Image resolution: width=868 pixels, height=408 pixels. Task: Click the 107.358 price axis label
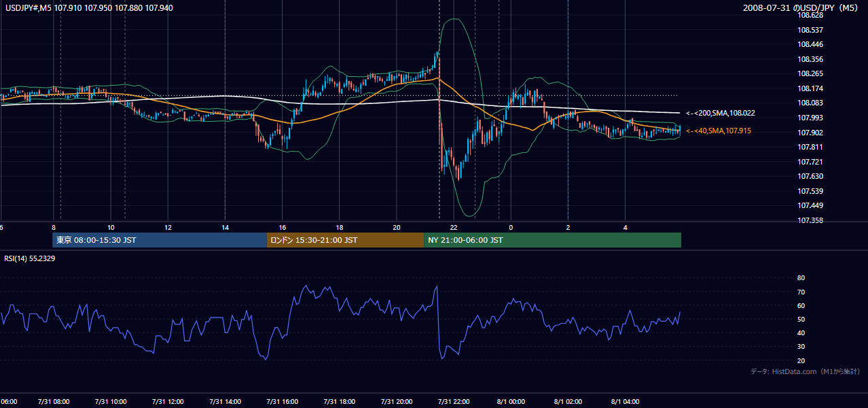coord(811,220)
